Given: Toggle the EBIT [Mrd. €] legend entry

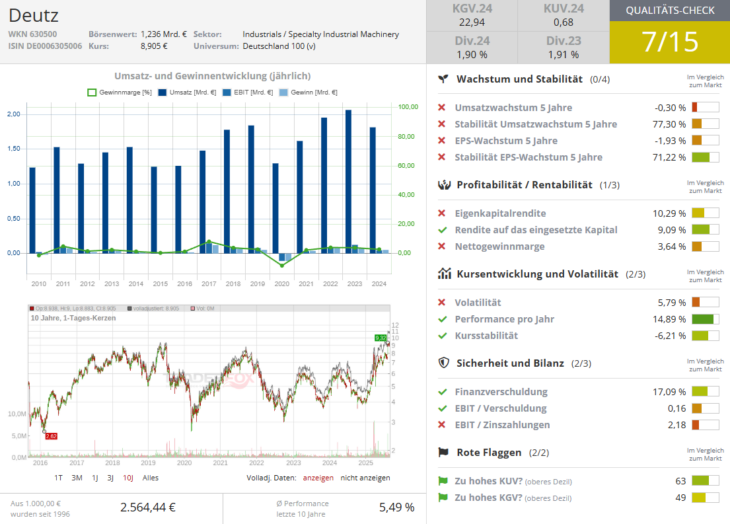Looking at the screenshot, I should 248,93.
